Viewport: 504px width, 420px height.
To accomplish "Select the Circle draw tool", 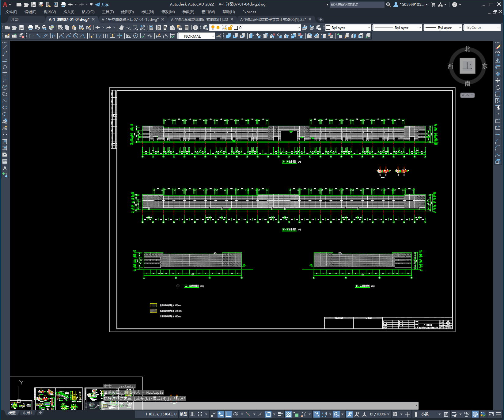I will 5,87.
